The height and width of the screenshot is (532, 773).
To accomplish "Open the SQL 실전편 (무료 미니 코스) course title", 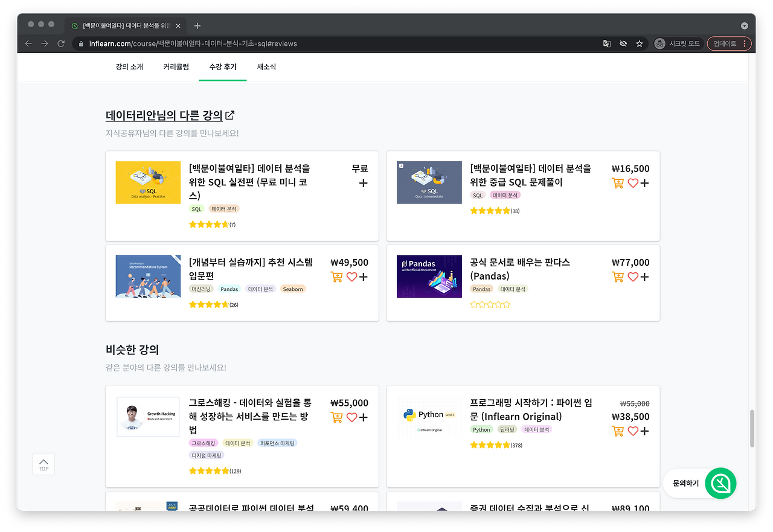I will pos(249,182).
